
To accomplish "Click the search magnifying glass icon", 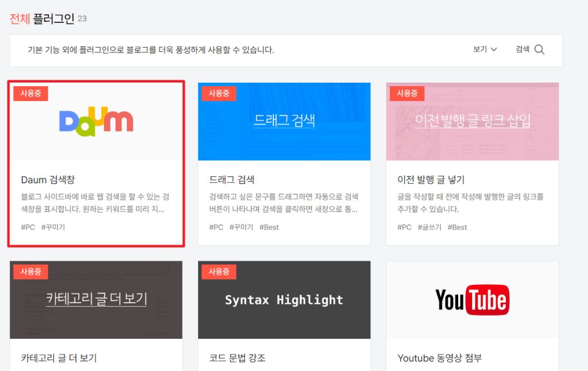I will pyautogui.click(x=539, y=49).
